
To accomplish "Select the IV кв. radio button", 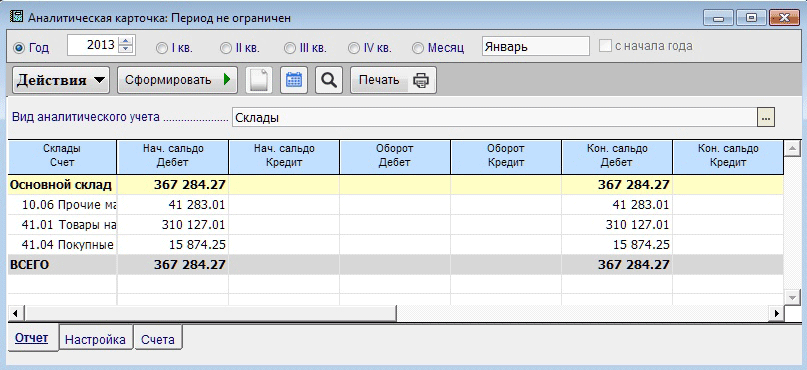I will tap(354, 48).
